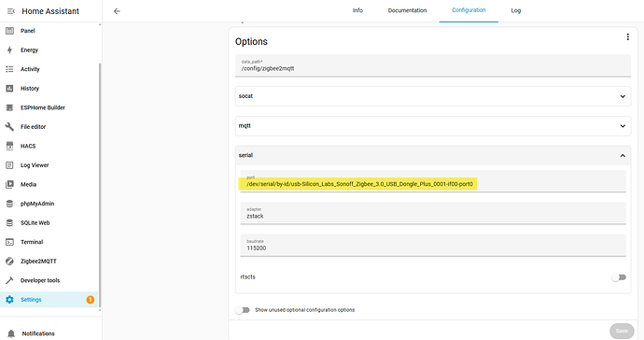Click the Home Assistant title
644x340 pixels.
[x=50, y=11]
